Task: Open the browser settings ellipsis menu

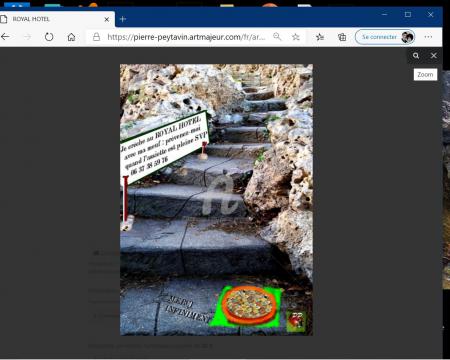Action: pos(428,37)
